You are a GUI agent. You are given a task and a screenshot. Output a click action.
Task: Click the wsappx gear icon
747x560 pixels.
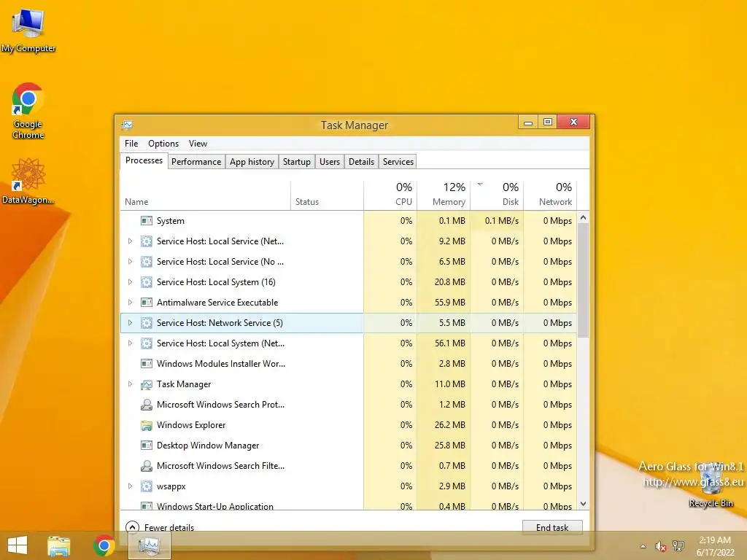coord(146,486)
